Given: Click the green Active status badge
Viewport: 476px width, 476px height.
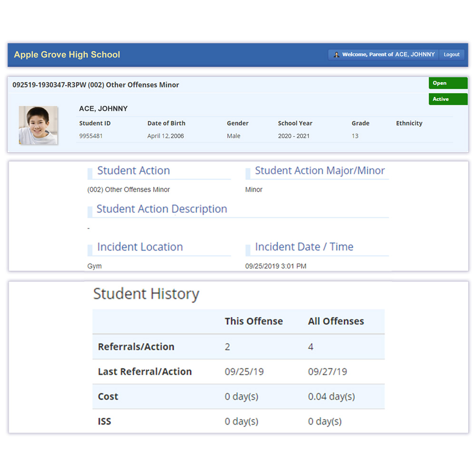Looking at the screenshot, I should [x=448, y=99].
